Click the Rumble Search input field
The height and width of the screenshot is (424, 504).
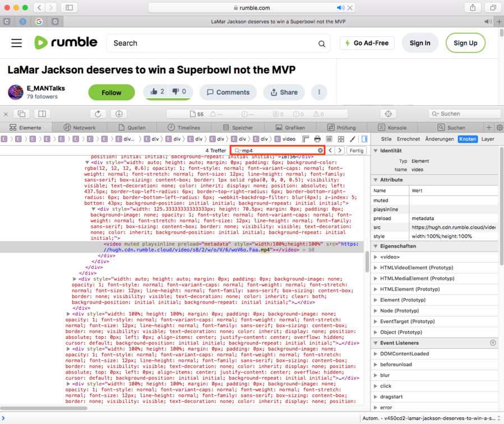click(213, 43)
